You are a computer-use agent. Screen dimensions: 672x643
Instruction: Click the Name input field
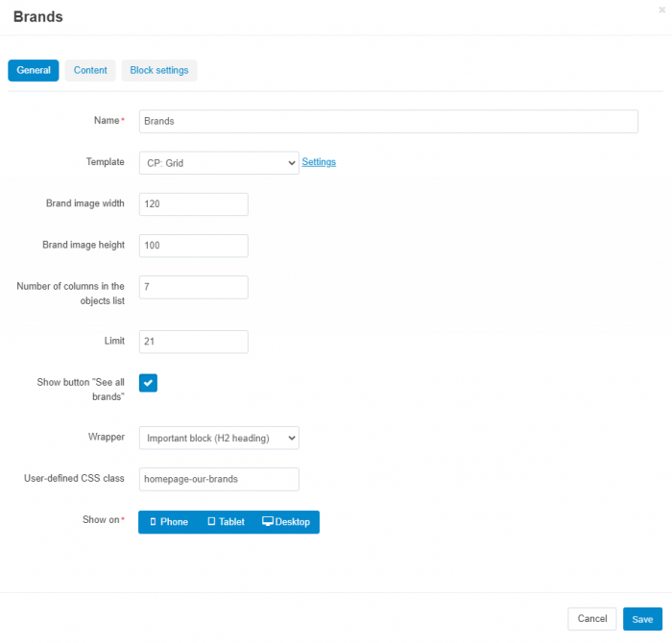(388, 121)
